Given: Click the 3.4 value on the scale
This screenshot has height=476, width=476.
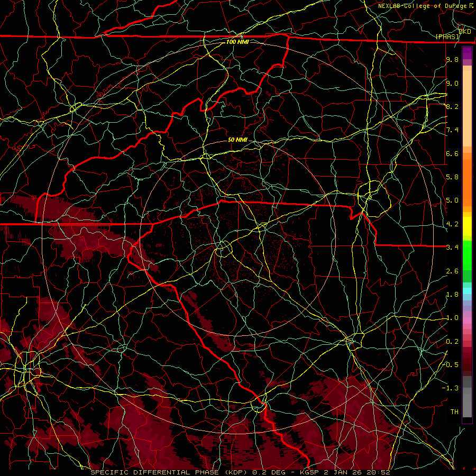Looking at the screenshot, I should pos(452,247).
